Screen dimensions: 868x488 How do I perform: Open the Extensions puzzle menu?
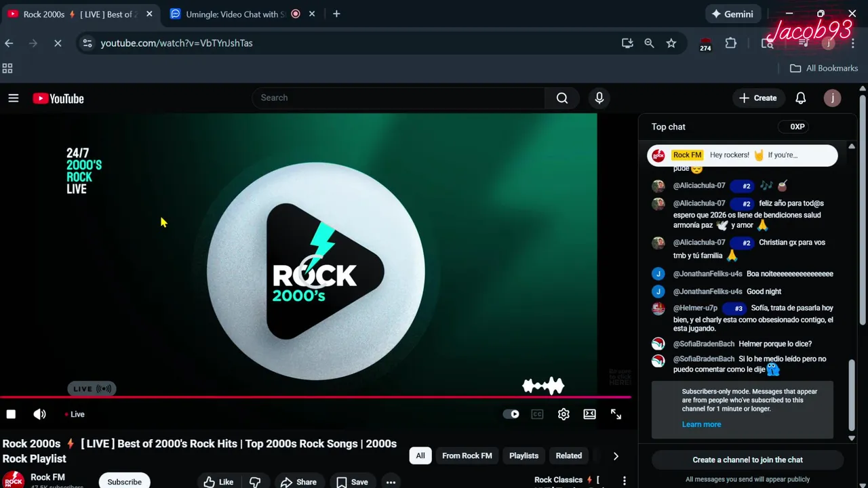pos(730,43)
